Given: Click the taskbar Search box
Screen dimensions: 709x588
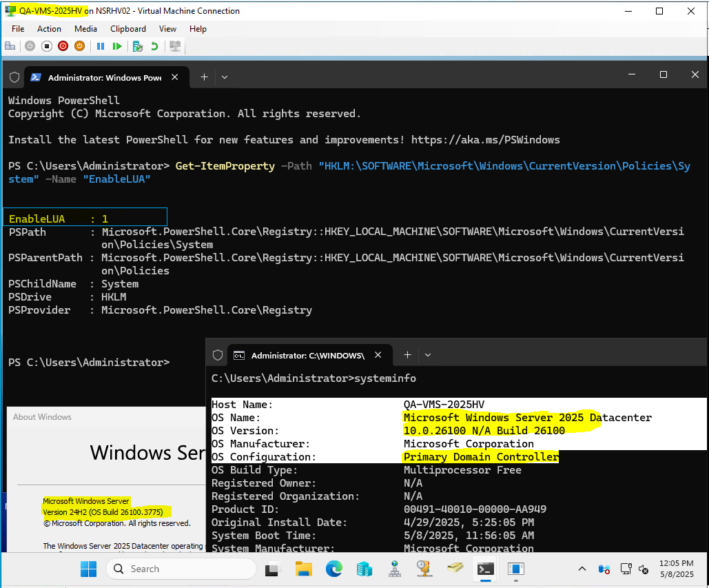Looking at the screenshot, I should coord(181,569).
